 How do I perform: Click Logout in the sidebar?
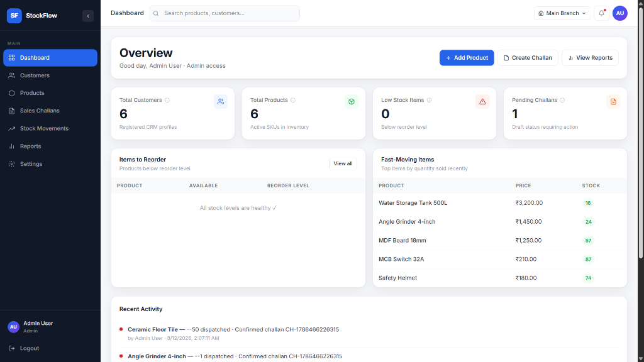[x=50, y=348]
